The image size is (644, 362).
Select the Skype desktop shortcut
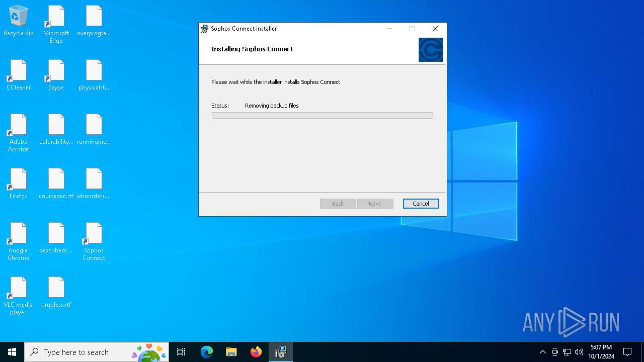click(x=56, y=75)
